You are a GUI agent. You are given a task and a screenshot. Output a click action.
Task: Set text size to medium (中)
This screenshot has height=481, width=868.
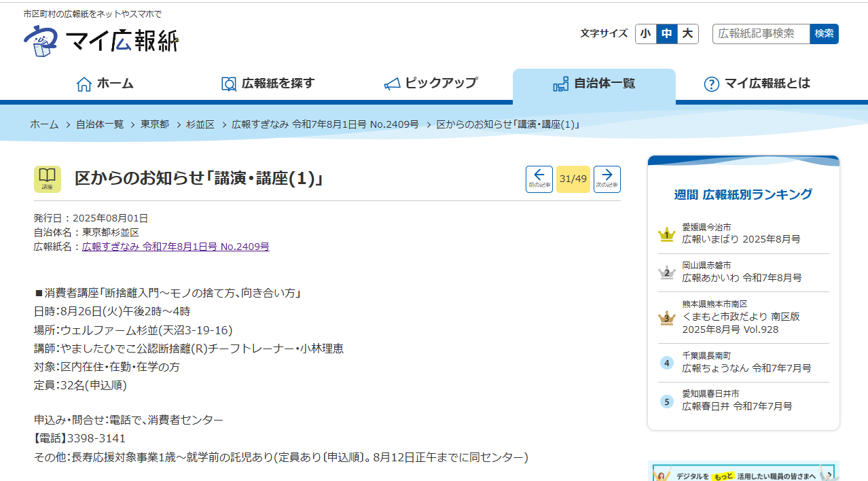coord(666,34)
